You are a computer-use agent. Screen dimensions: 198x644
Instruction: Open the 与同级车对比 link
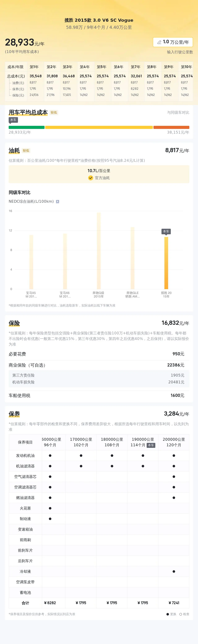[178, 112]
